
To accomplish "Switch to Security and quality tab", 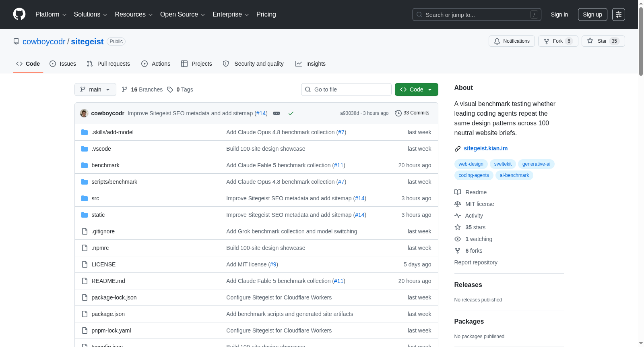I will pyautogui.click(x=253, y=64).
